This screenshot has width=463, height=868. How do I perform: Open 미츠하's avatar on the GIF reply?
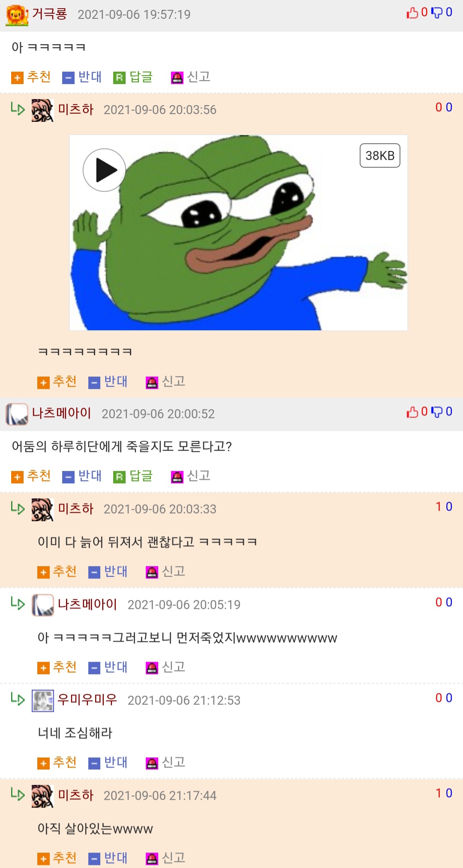(x=42, y=110)
